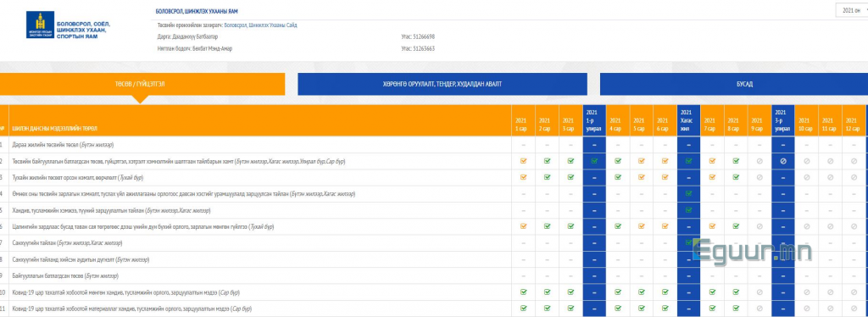This screenshot has height=317, width=868.
Task: Open orange check for Төсвийн байгууллагын row, 6 сар
Action: (665, 161)
